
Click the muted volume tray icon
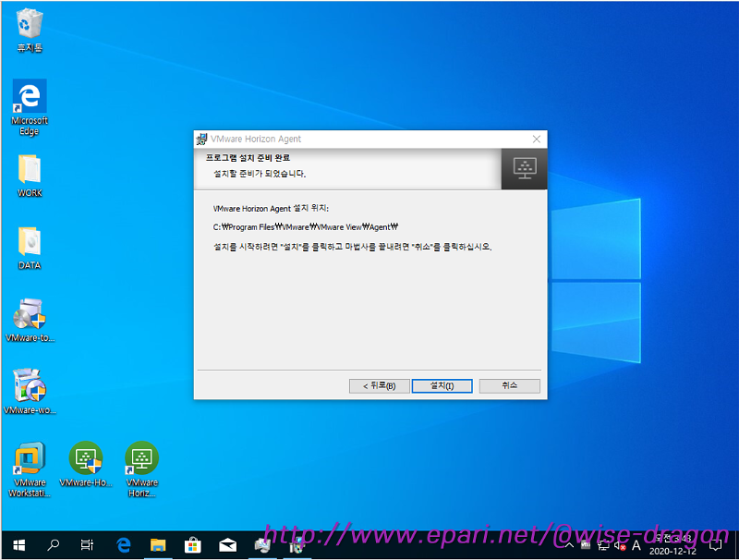tap(620, 546)
